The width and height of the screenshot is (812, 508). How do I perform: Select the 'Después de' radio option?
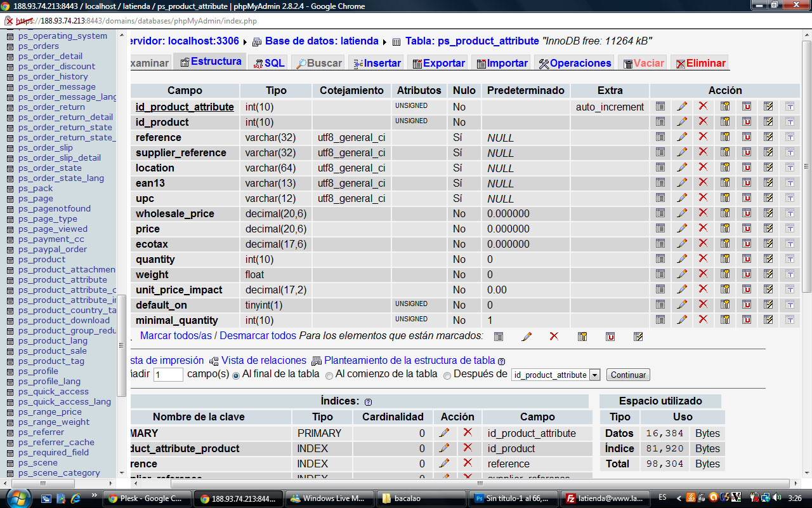coord(447,375)
